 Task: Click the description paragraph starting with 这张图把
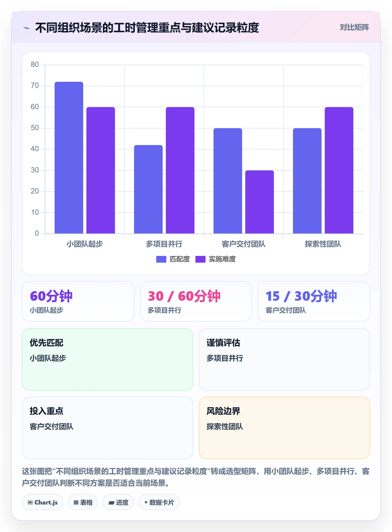click(x=196, y=477)
